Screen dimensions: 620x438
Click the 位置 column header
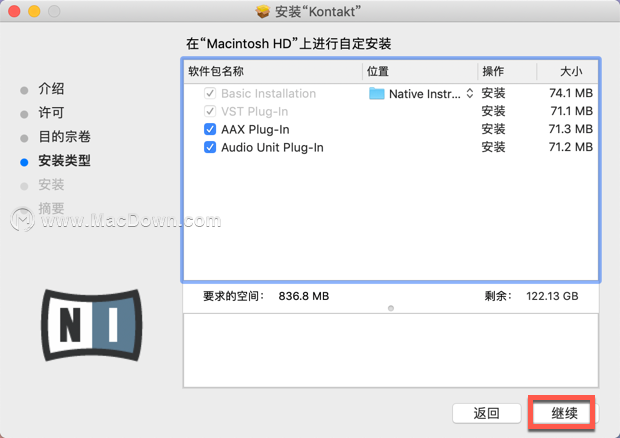tap(378, 72)
